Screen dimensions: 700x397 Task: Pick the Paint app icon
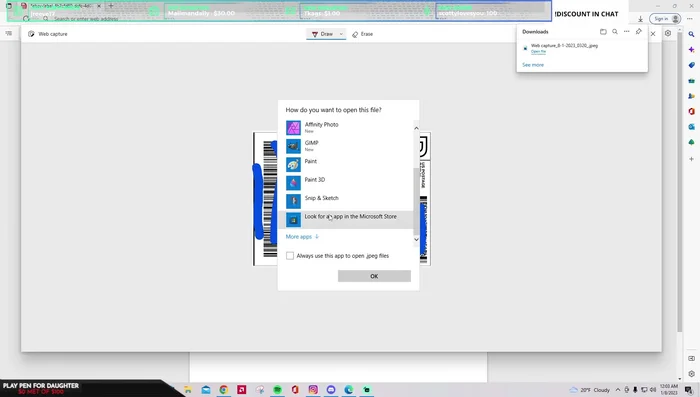click(293, 164)
